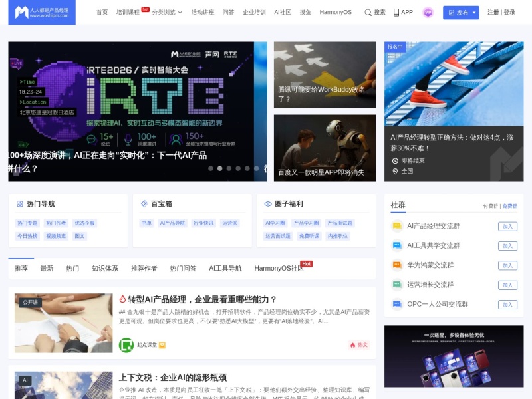The image size is (532, 399).
Task: Open 摸鱼 menu item
Action: point(305,12)
